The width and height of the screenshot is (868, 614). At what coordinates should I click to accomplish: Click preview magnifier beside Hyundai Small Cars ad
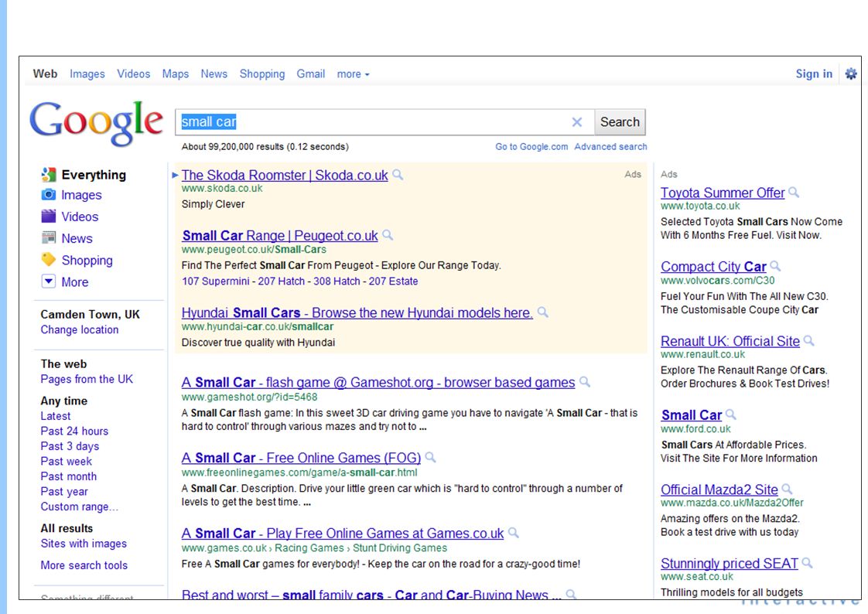(x=542, y=312)
